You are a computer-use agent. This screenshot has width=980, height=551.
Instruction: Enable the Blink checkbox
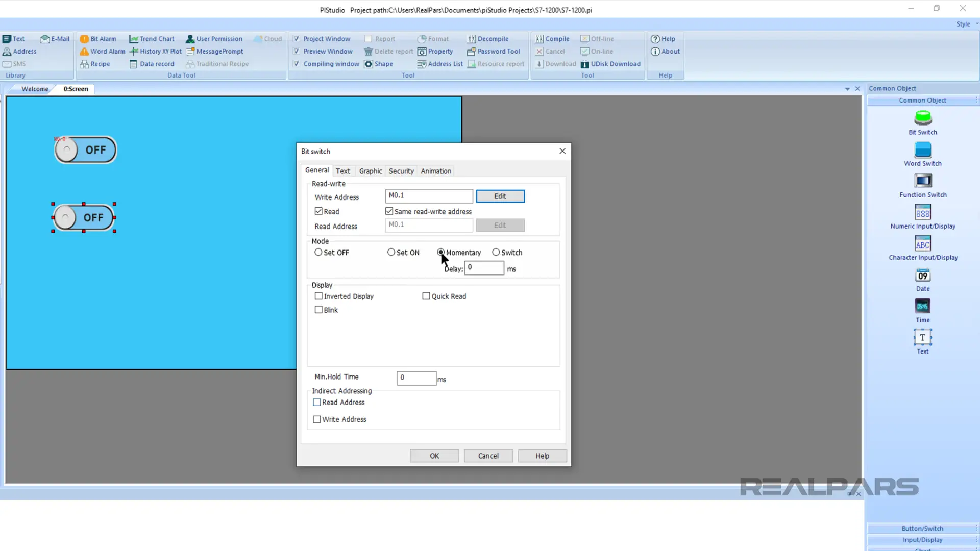click(318, 310)
